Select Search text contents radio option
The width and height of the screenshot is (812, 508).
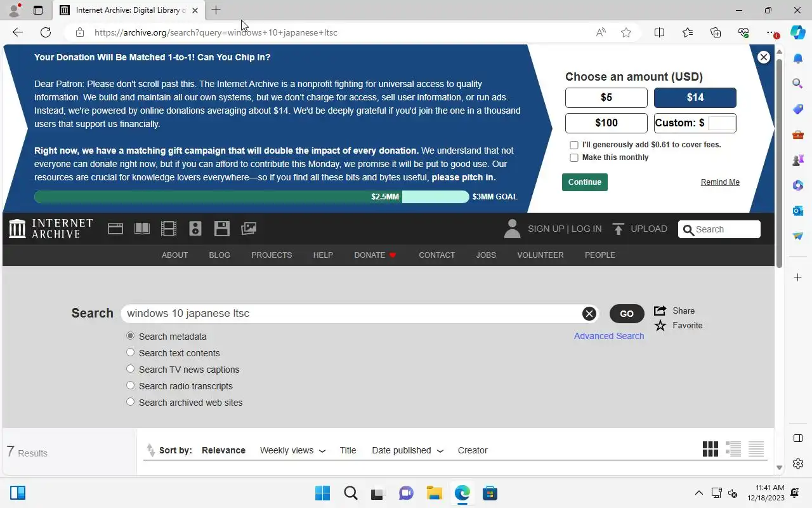130,352
